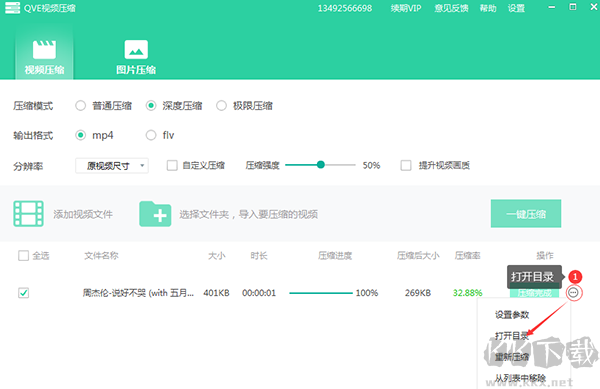Click 添加视频文件 label
The width and height of the screenshot is (600, 389).
click(83, 214)
